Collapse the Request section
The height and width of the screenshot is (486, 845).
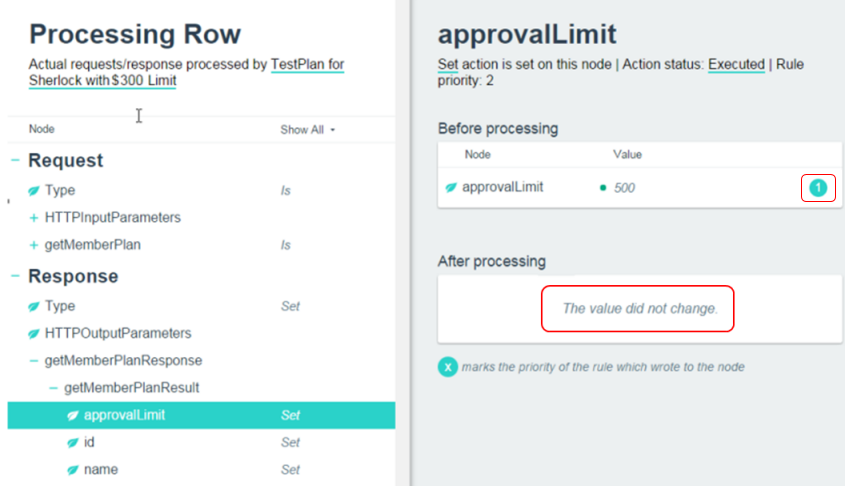15,160
